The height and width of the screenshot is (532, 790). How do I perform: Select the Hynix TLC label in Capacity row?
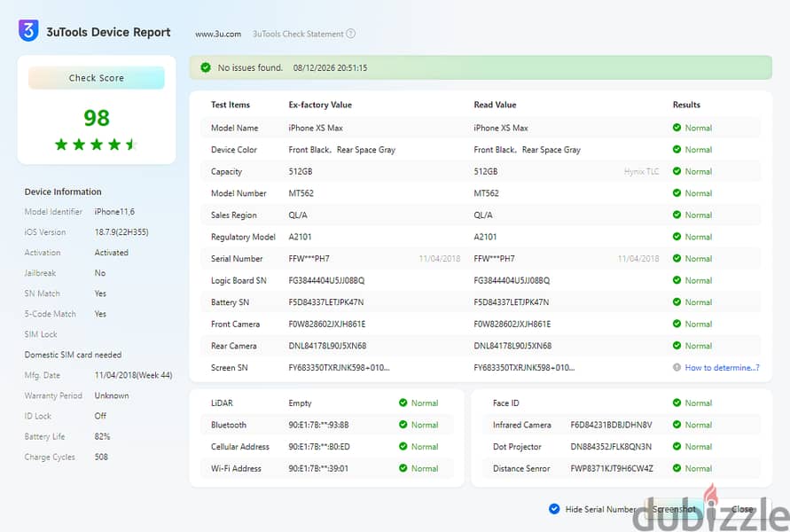coord(641,171)
